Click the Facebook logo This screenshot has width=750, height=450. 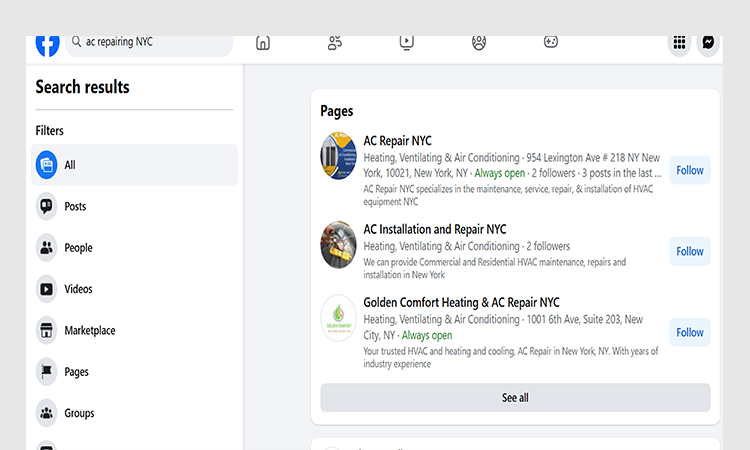point(47,46)
